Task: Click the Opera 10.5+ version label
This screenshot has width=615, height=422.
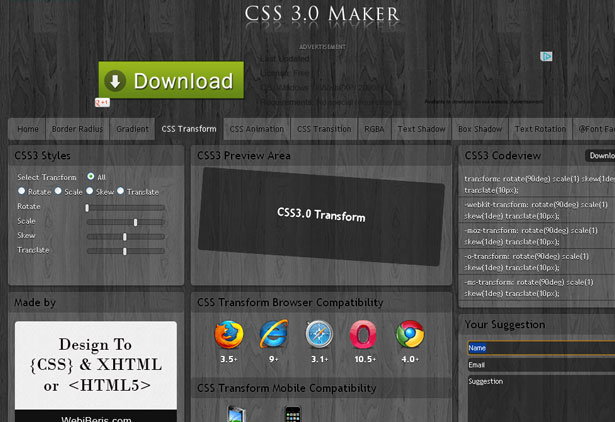Action: click(x=365, y=359)
